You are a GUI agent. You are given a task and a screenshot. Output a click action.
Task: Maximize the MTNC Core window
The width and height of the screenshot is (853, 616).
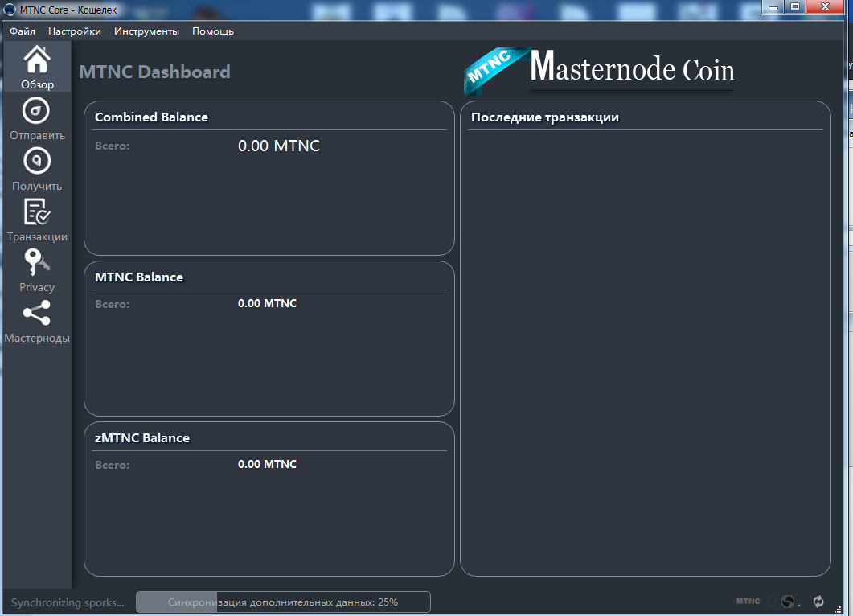pyautogui.click(x=795, y=7)
